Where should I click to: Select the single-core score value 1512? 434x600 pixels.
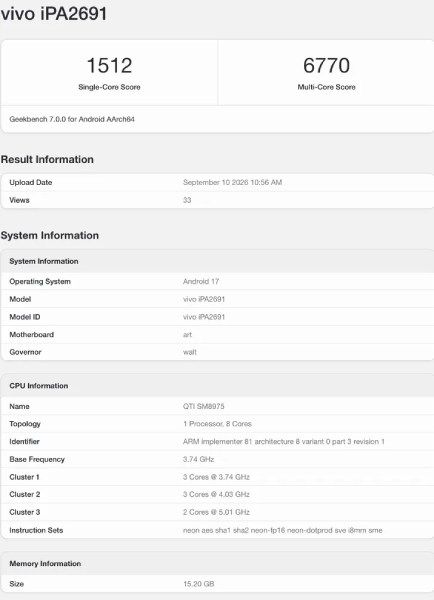click(x=109, y=65)
